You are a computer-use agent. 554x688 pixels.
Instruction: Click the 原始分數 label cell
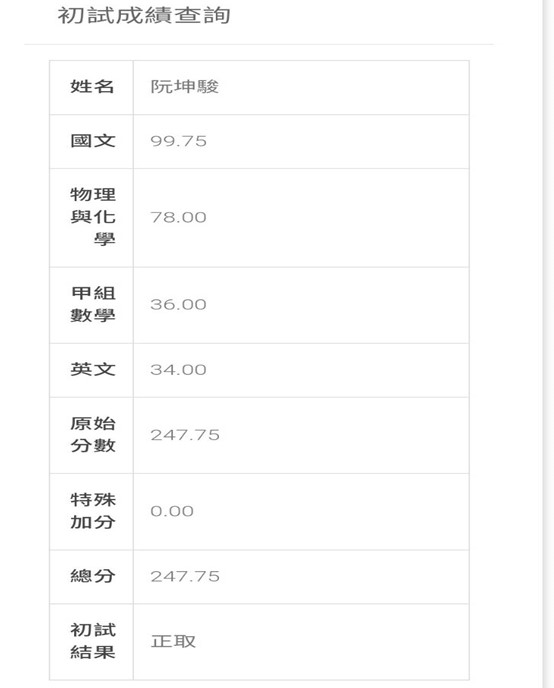point(92,435)
